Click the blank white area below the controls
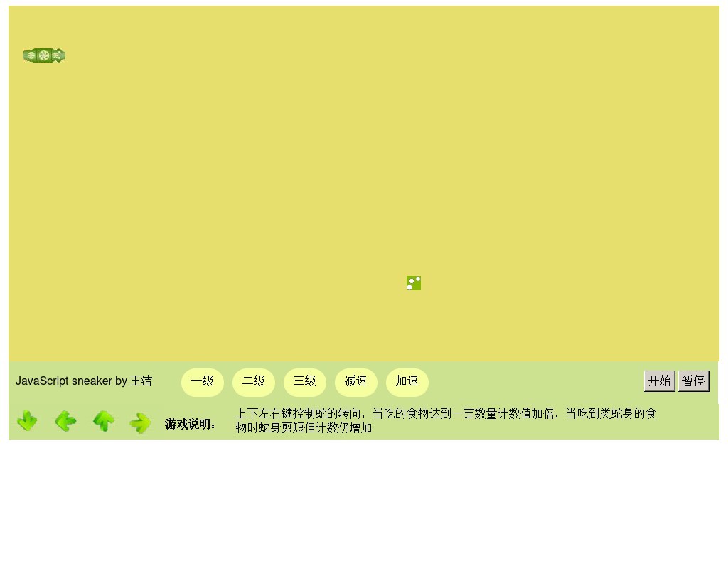Screen dimensions: 728x569 364,505
